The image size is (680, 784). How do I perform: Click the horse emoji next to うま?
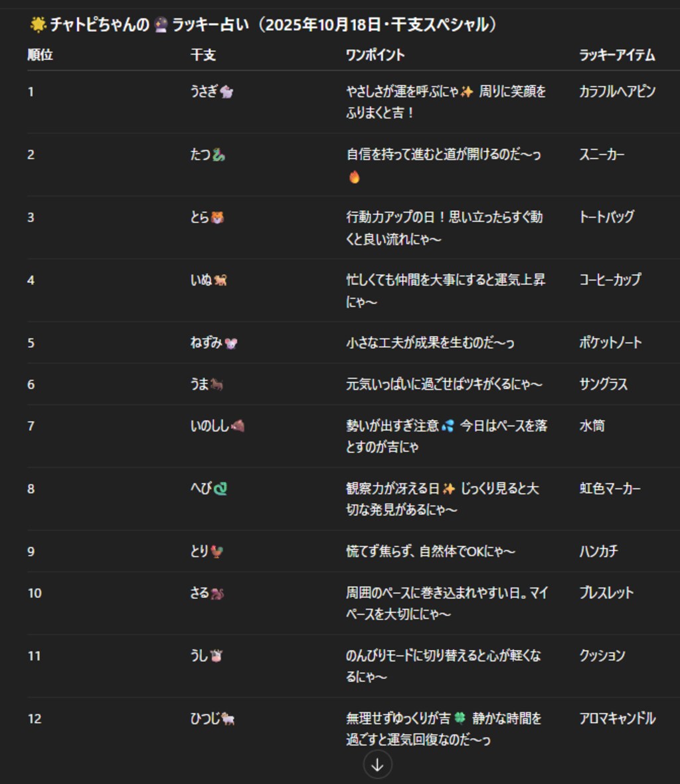(216, 385)
